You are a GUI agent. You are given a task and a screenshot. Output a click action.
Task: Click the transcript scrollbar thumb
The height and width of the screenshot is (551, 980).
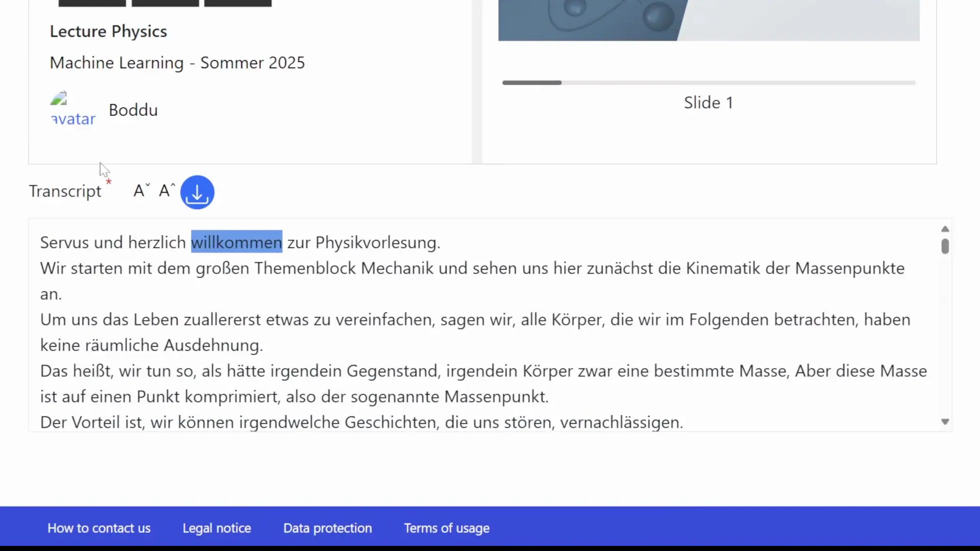point(945,246)
